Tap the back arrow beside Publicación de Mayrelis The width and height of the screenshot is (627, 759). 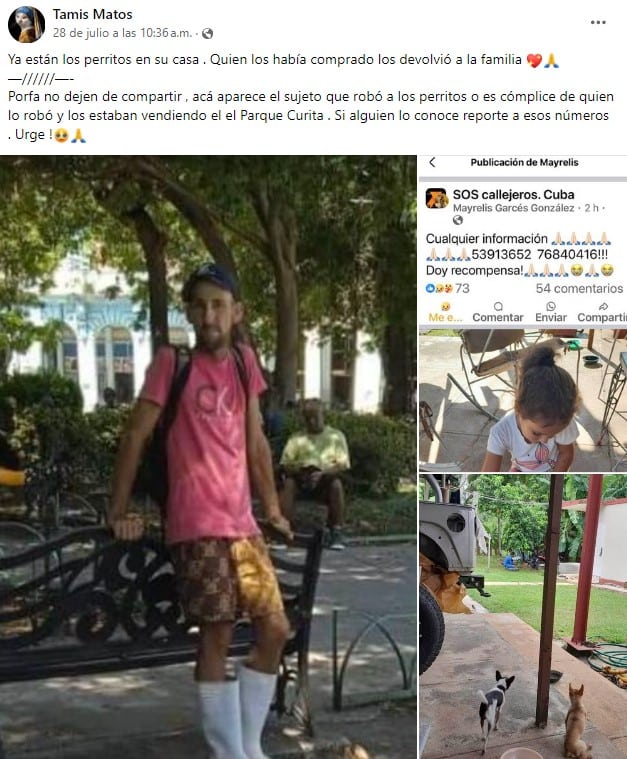pyautogui.click(x=432, y=162)
